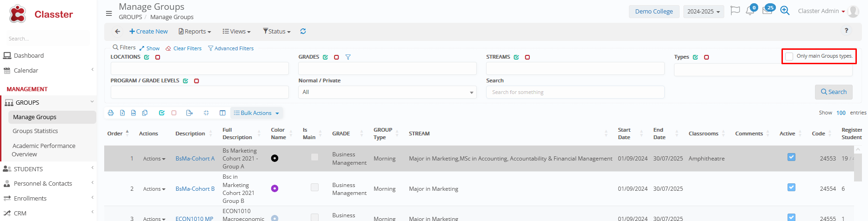Click the column layout icon above the table
Viewport: 868px width, 221px height.
(x=222, y=113)
